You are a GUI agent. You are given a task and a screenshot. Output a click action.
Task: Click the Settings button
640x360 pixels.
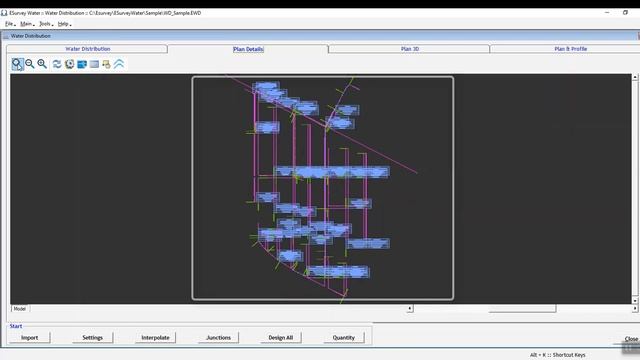92,338
